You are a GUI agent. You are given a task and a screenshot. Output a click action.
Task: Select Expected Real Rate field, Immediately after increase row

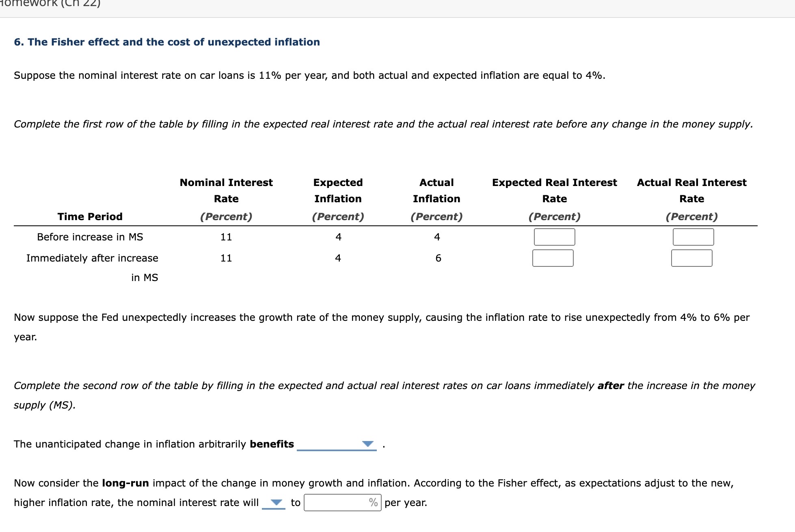click(x=553, y=258)
